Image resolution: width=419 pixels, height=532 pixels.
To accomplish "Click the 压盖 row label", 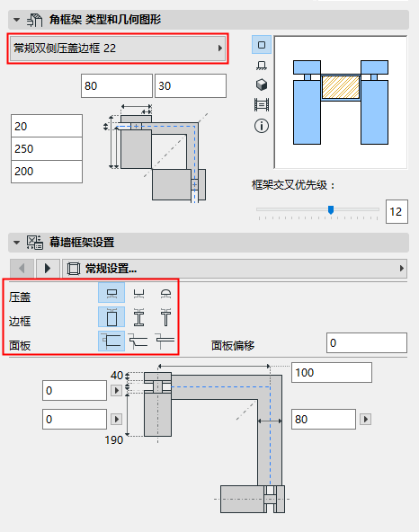I will [20, 297].
